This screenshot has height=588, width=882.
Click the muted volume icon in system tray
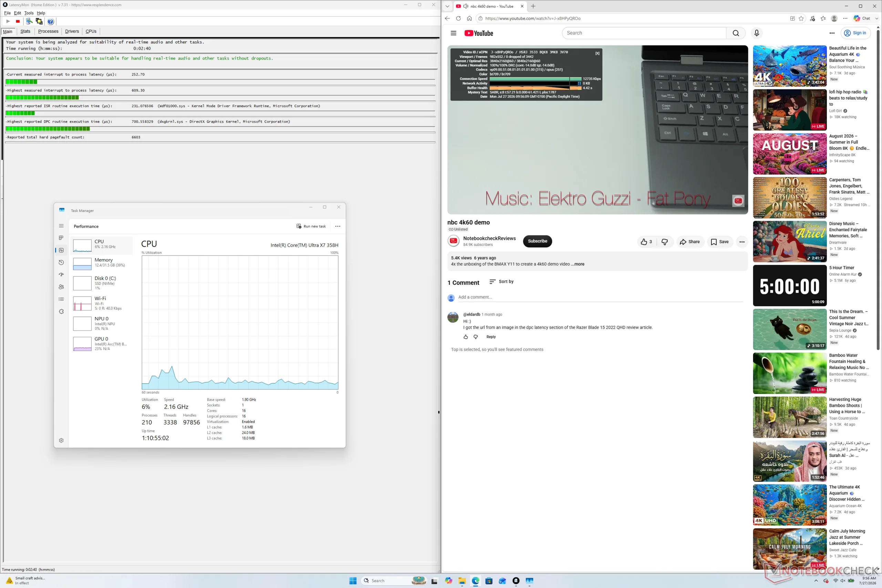(843, 581)
